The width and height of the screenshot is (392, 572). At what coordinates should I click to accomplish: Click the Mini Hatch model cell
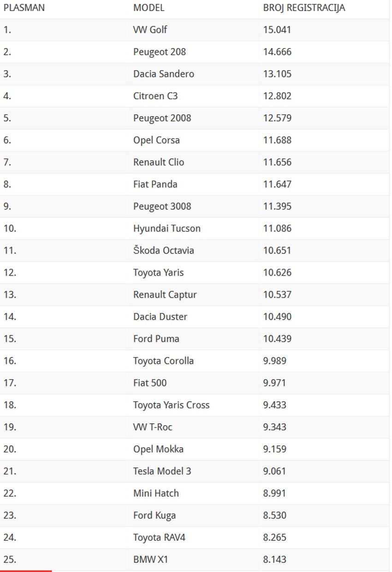click(x=156, y=494)
